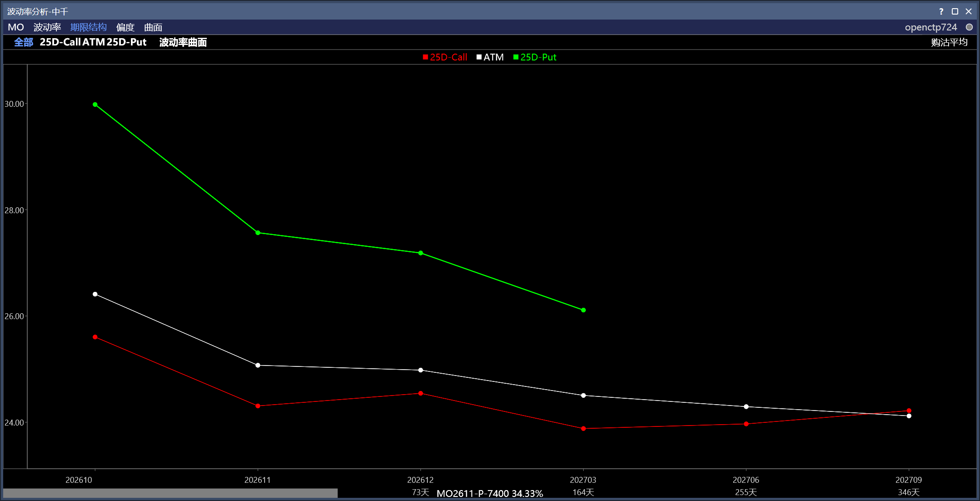This screenshot has height=501, width=980.
Task: Click the 25D-Put point at 202611
Action: tap(258, 233)
